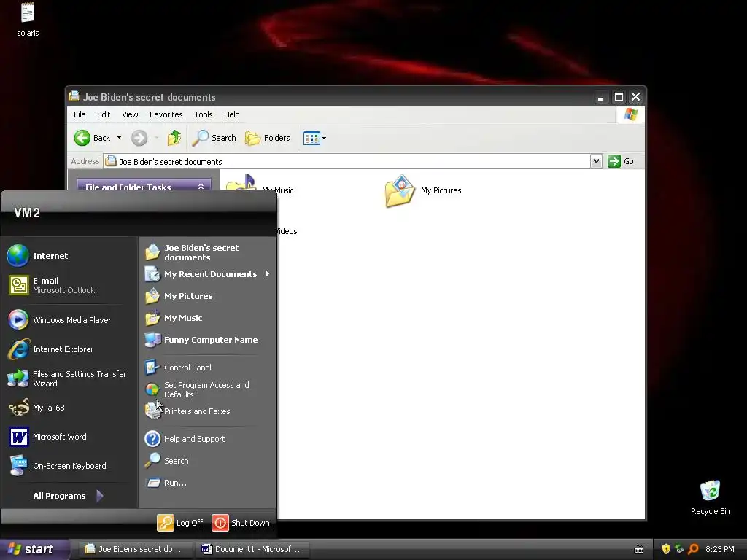
Task: Switch to Document1 Microsoft Word taskbar button
Action: 252,550
